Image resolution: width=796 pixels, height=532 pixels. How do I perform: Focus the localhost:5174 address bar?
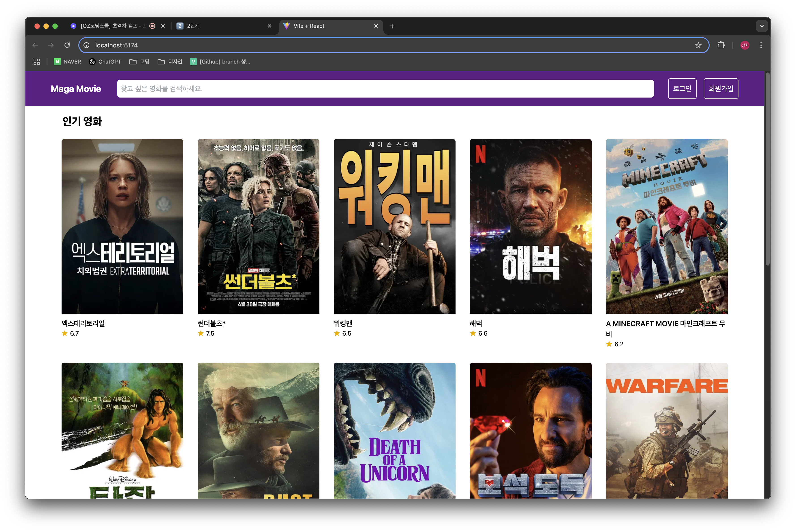[x=394, y=45]
